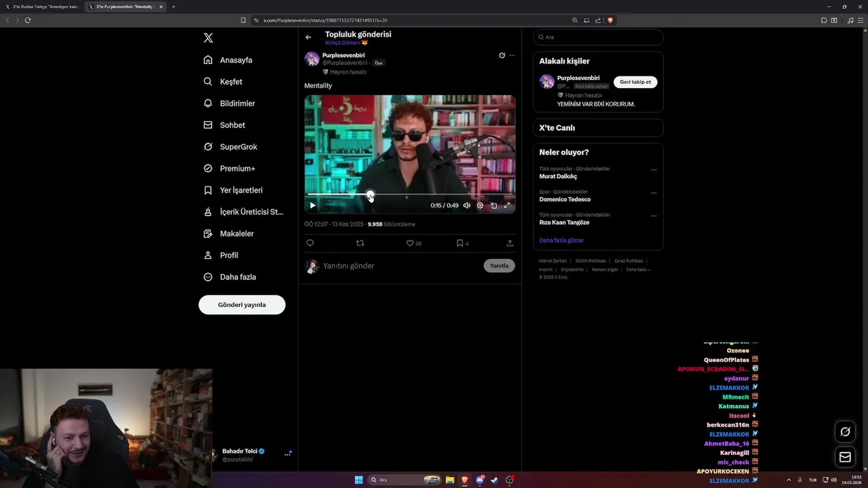Go back with the arrow beside Topluluk gönderisi
Screen dimensions: 868x488
pos(309,37)
